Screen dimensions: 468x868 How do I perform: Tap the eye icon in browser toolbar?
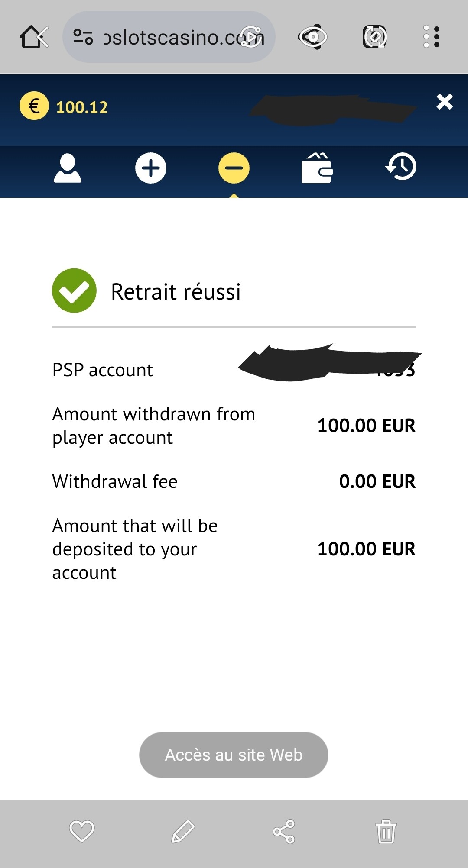tap(312, 37)
